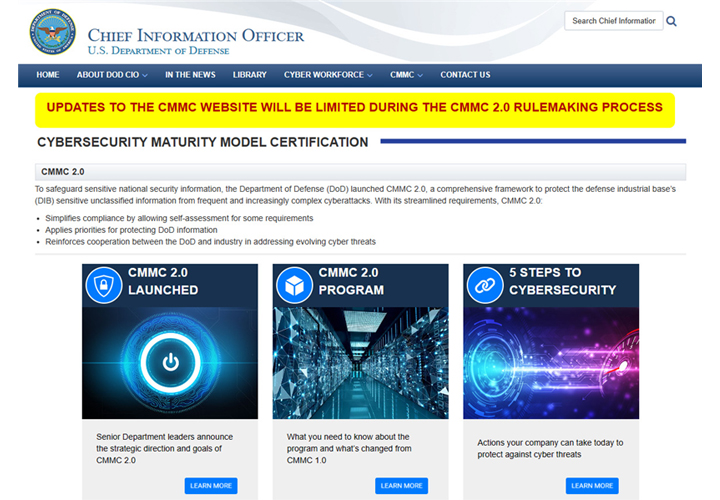Click the chain link icon on 5 Steps card

coord(485,285)
